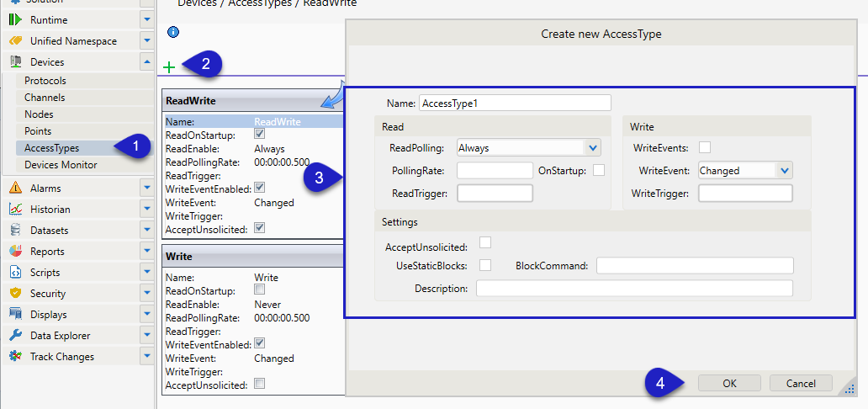Open the Devices Monitor item
Viewport: 868px width, 409px height.
tap(61, 165)
